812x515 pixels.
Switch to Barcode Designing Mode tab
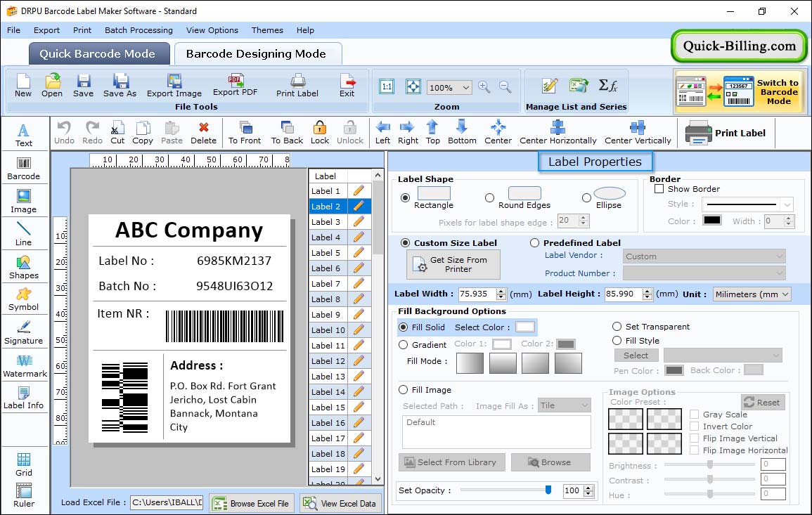257,54
